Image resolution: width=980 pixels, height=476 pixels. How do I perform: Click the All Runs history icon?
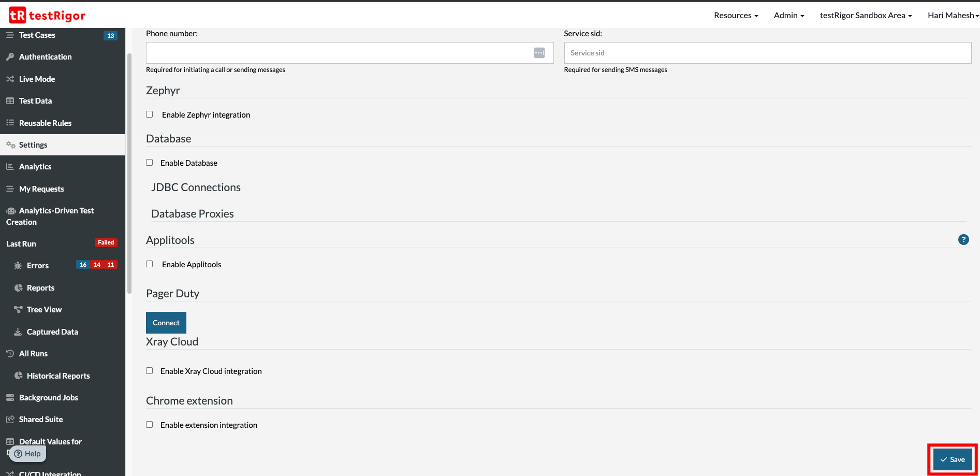10,353
